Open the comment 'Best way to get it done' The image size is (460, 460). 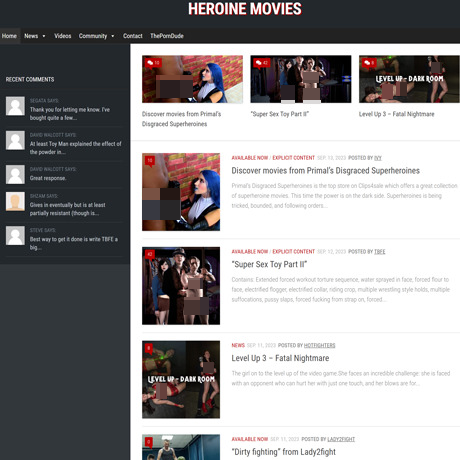click(74, 243)
